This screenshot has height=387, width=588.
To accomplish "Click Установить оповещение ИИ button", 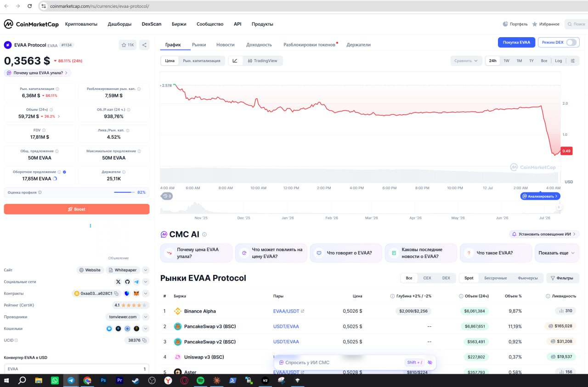I will (544, 234).
